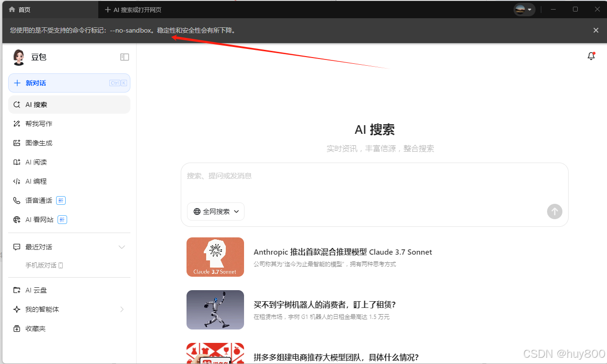This screenshot has width=607, height=364.
Task: Open the 全网搜索 scope dropdown
Action: (216, 211)
